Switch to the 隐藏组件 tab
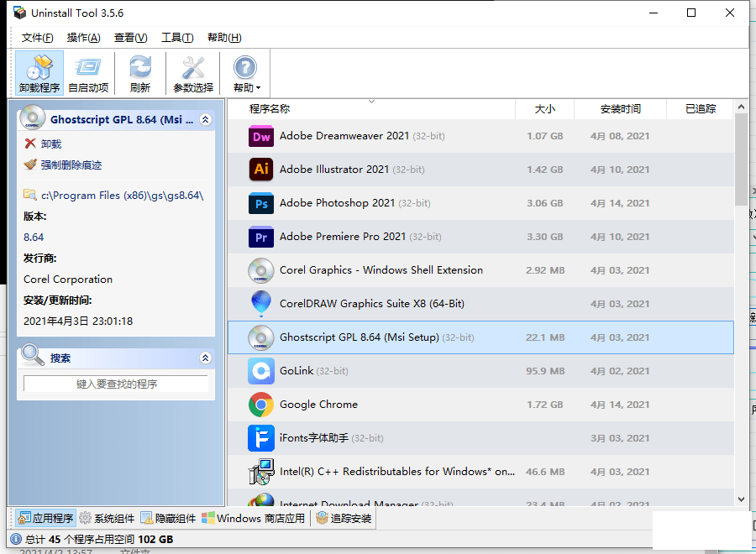Image resolution: width=756 pixels, height=554 pixels. [x=168, y=519]
